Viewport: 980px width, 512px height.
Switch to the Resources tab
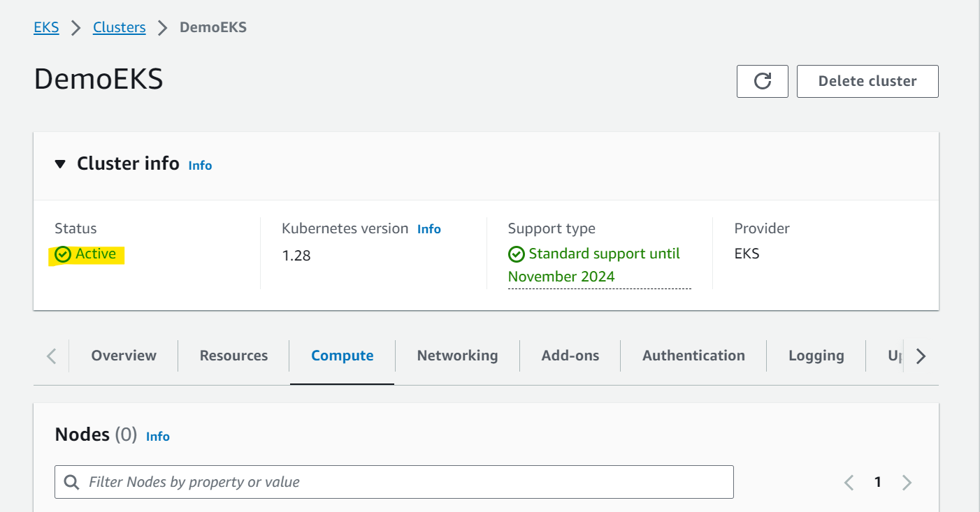tap(233, 356)
